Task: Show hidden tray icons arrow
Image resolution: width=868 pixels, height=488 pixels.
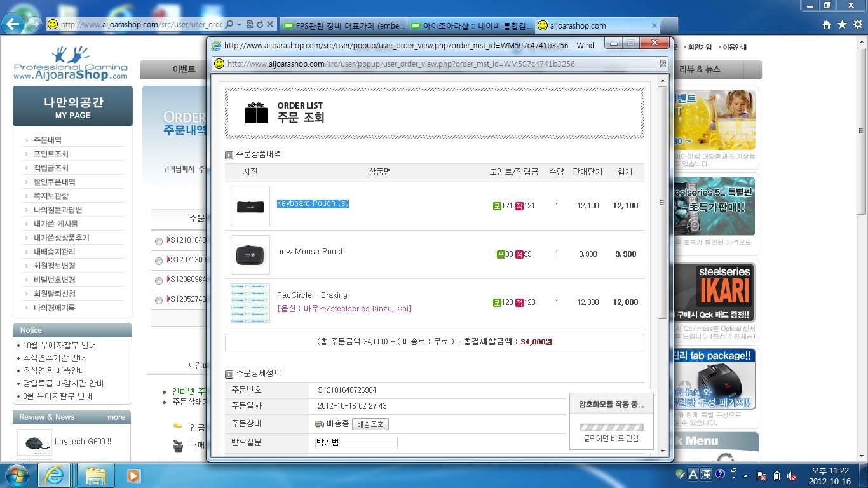Action: [x=745, y=475]
